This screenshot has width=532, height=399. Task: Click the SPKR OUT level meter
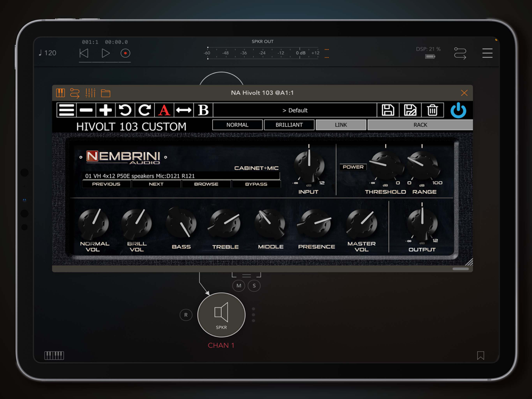[x=262, y=53]
